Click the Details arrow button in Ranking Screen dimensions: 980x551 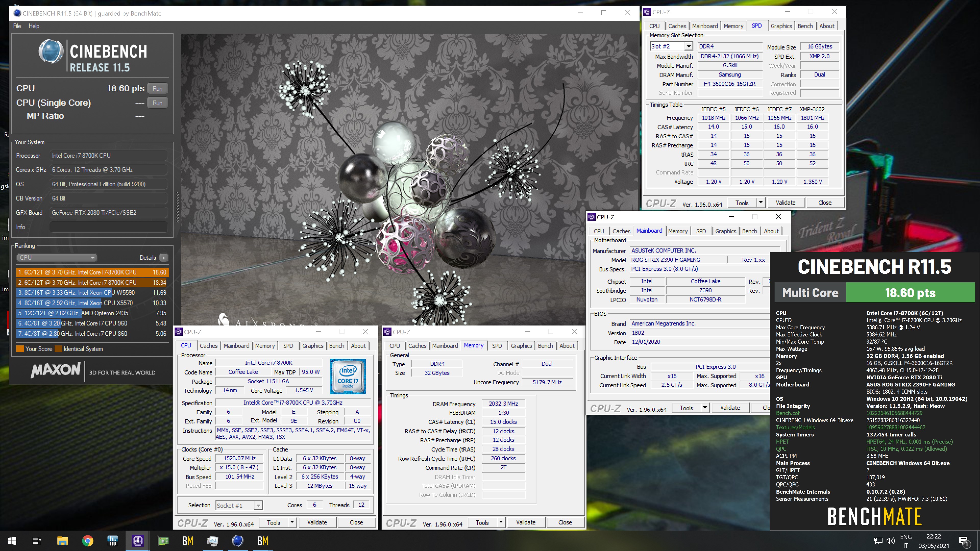164,257
